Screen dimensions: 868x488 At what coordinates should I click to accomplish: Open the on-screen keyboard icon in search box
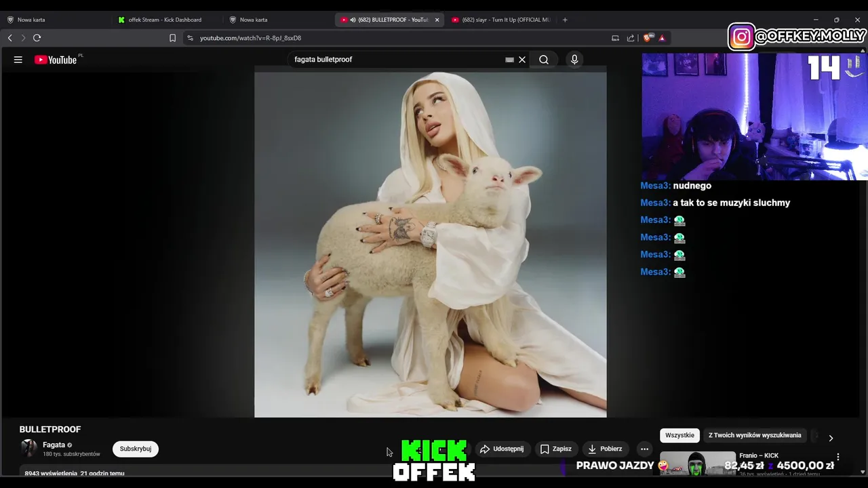click(x=509, y=60)
